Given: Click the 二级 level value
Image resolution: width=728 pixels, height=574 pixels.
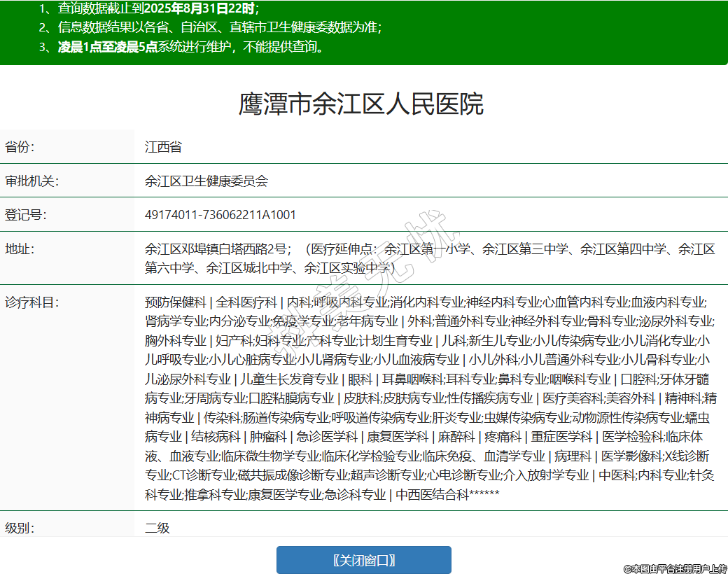Looking at the screenshot, I should coord(157,528).
